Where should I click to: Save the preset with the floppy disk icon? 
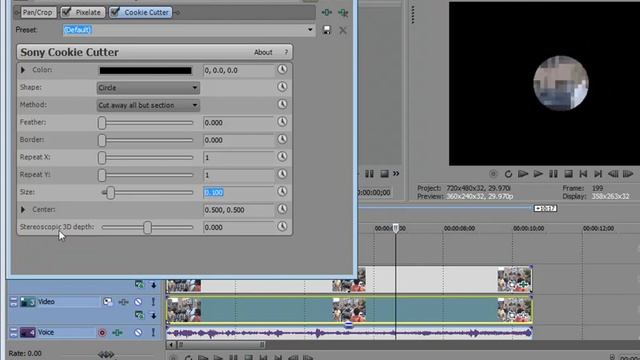tap(327, 30)
